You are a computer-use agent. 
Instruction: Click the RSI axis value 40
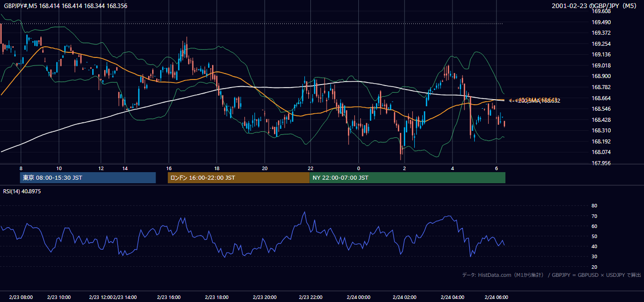(x=594, y=246)
